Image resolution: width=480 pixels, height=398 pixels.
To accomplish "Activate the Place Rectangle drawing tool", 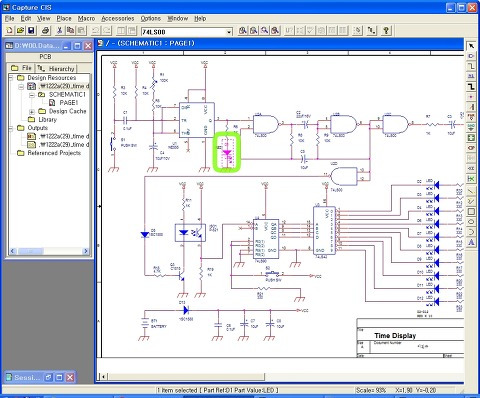I will (471, 211).
